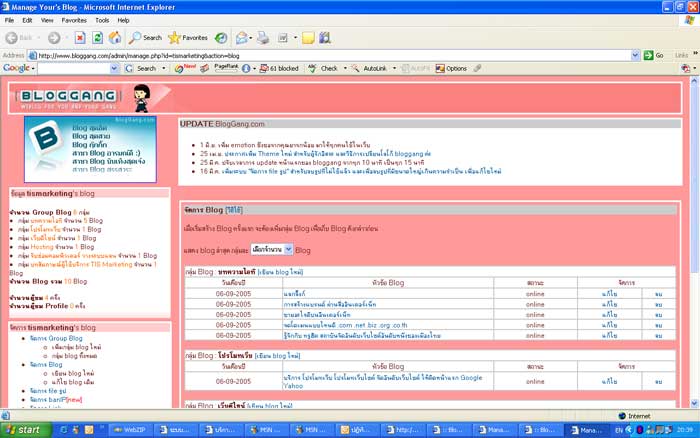The width and height of the screenshot is (700, 438).
Task: Open the Research books toolbar icon
Action: coord(325,38)
